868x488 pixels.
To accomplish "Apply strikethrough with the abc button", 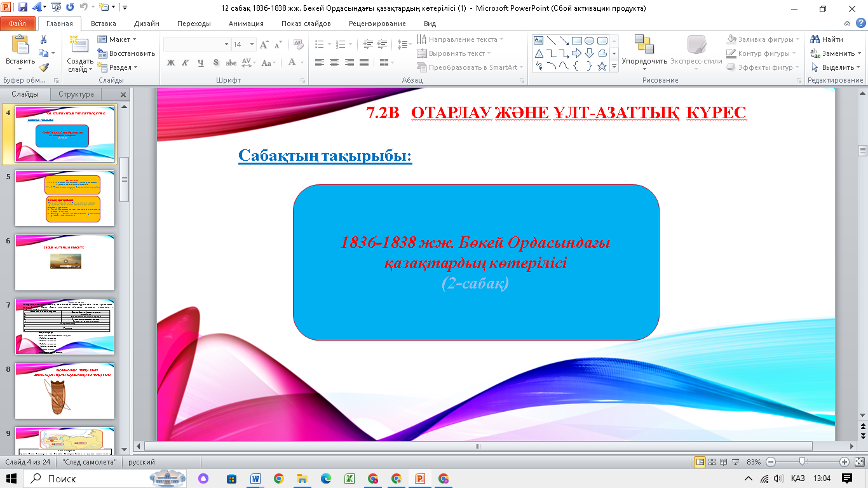I will pos(231,62).
